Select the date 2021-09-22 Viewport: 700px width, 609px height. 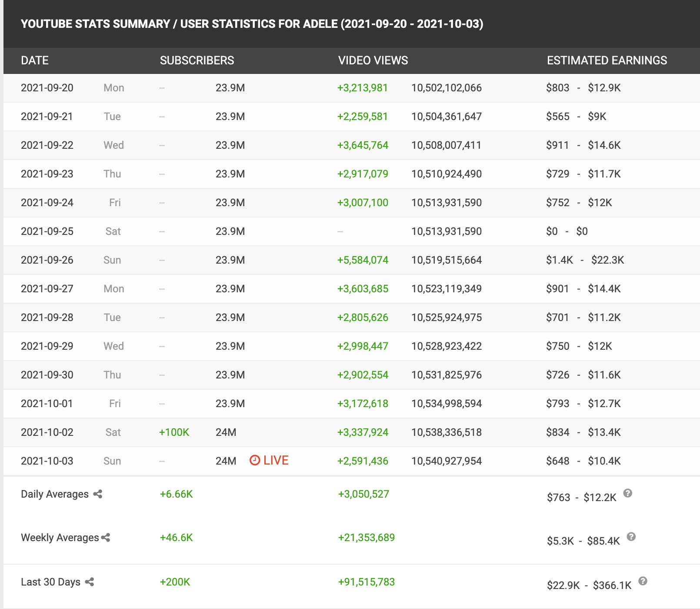click(47, 145)
